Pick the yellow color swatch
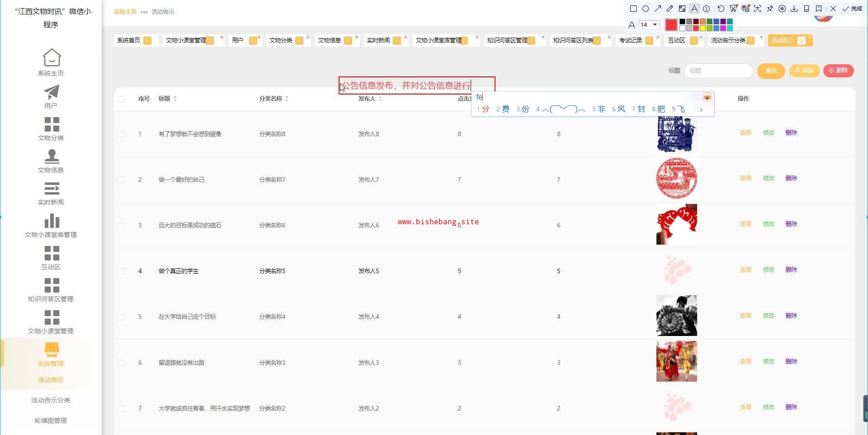The height and width of the screenshot is (435, 868). 703,28
